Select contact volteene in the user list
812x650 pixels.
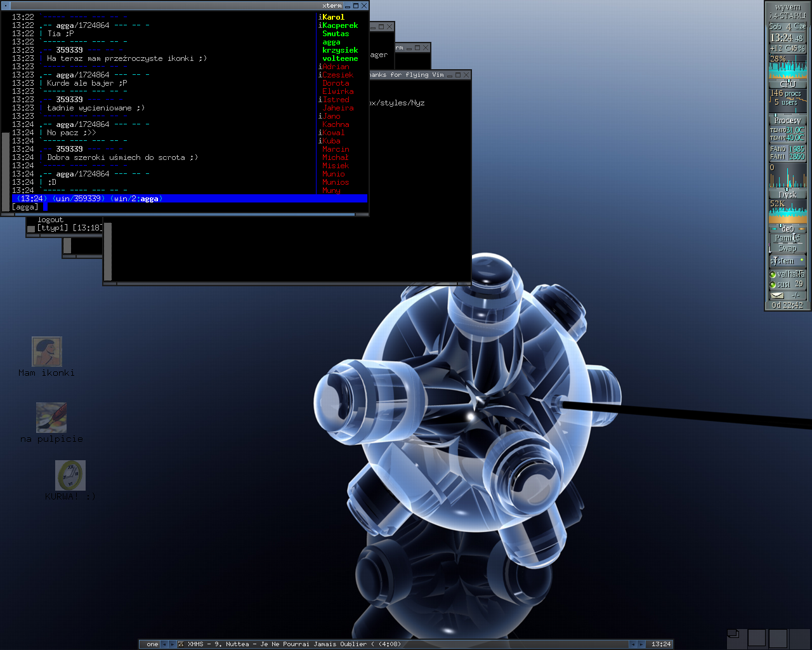(340, 58)
